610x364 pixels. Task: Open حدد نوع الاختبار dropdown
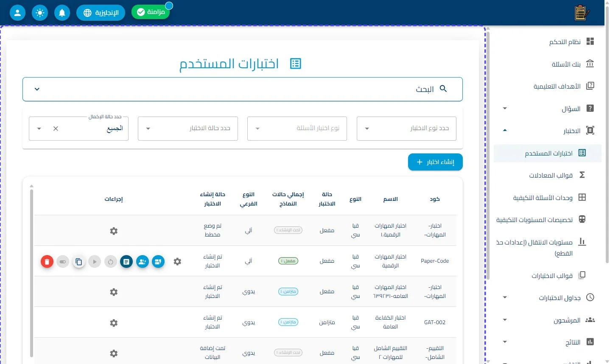click(x=406, y=128)
